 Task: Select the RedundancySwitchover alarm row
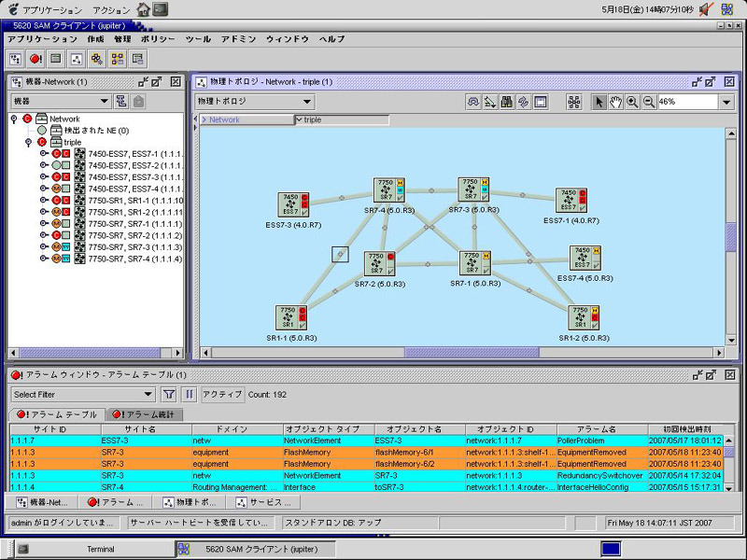[366, 475]
